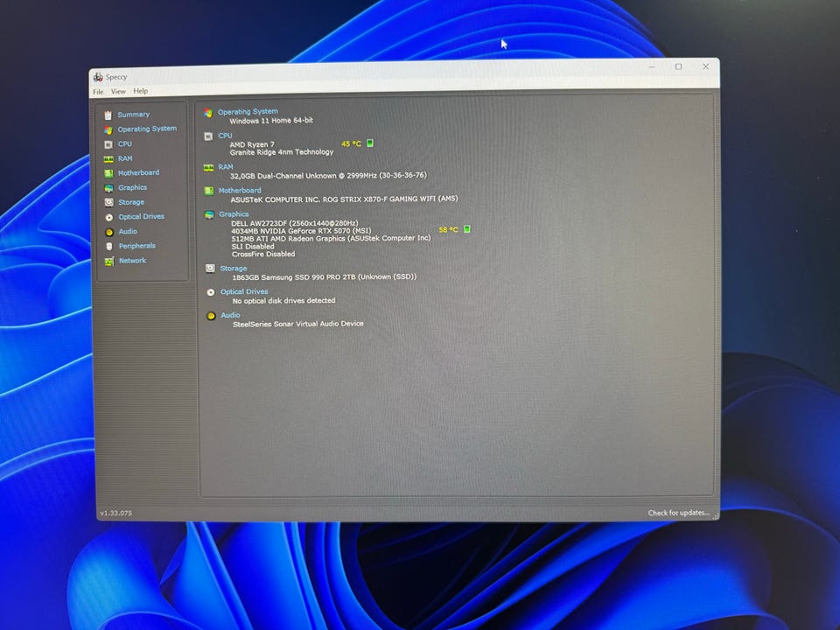Click the Operating System Windows flag icon in the sidebar

click(x=108, y=129)
